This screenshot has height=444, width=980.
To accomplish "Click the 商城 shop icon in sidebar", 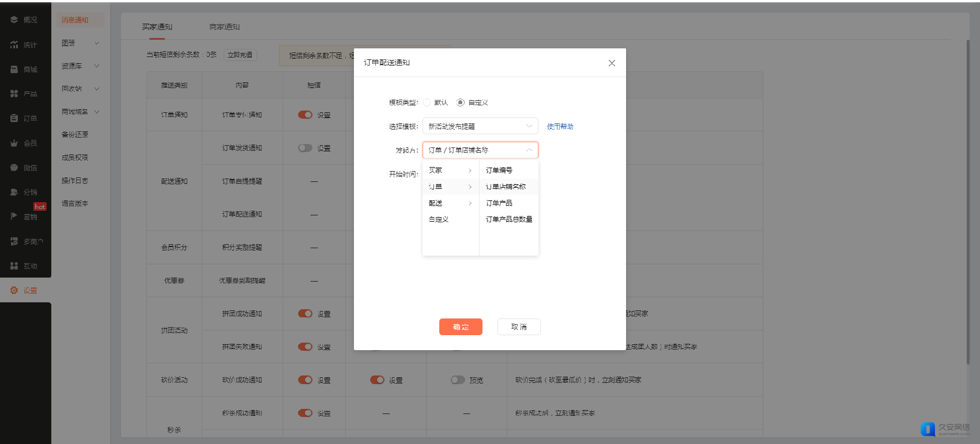I will pos(14,69).
